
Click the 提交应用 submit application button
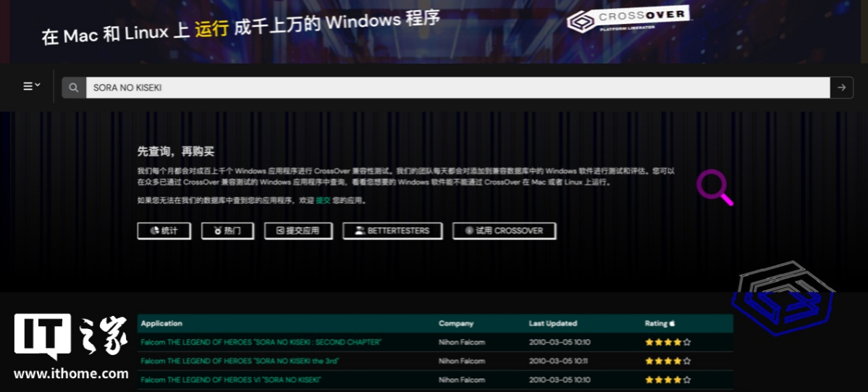(x=298, y=230)
